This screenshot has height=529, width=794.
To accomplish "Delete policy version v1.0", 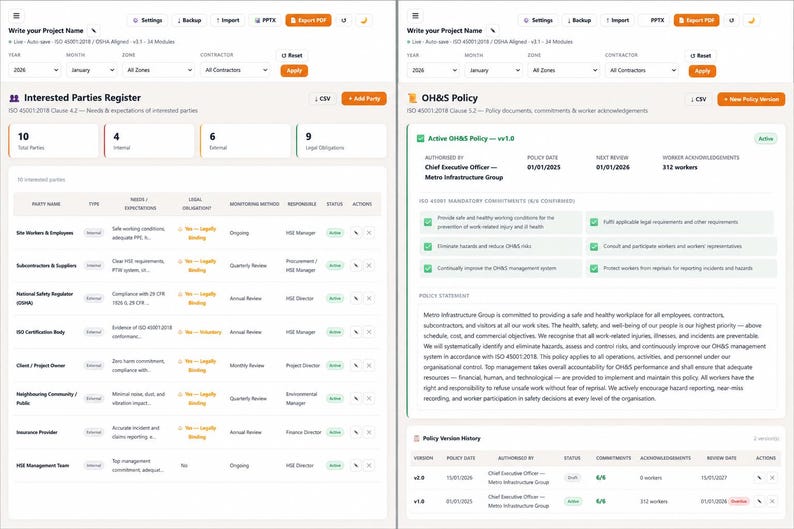I will point(772,501).
